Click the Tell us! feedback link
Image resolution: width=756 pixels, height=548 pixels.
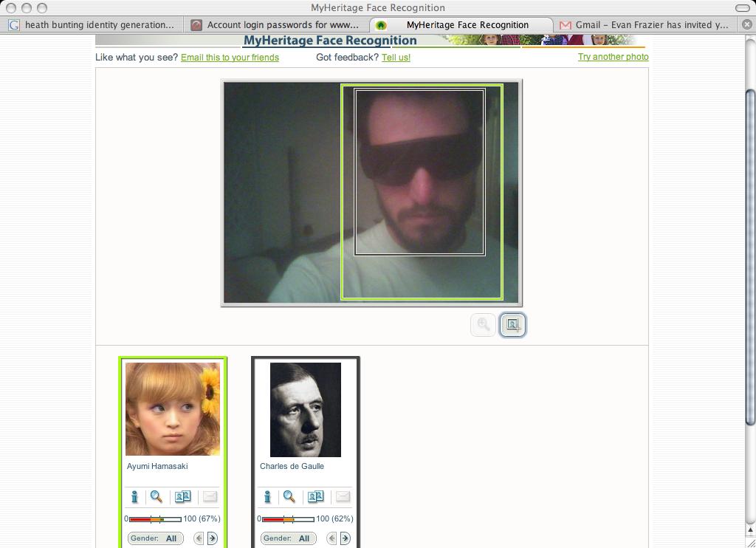click(x=396, y=58)
